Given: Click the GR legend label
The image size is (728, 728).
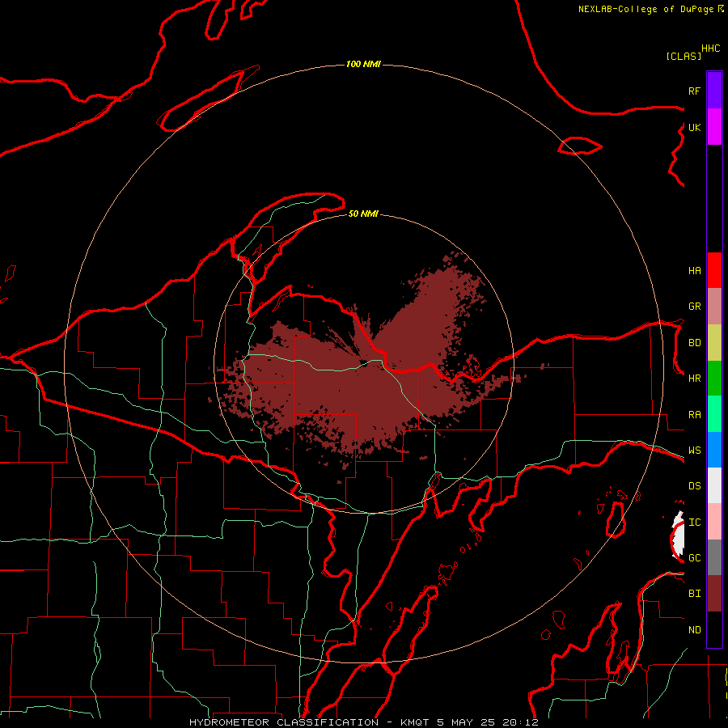Looking at the screenshot, I should (694, 307).
